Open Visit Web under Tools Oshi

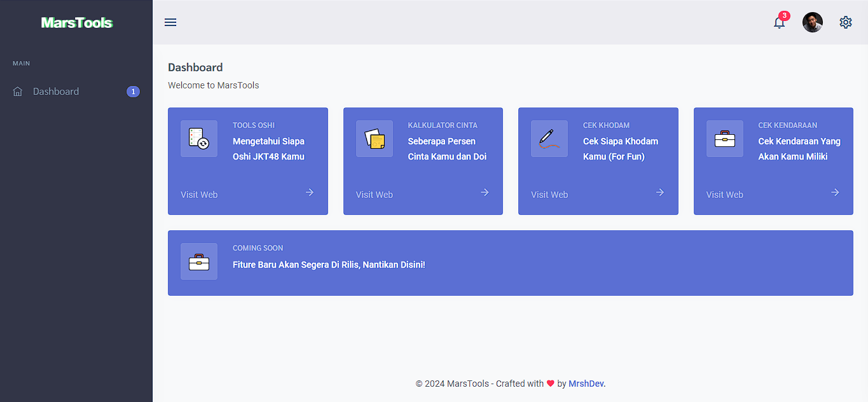tap(199, 195)
